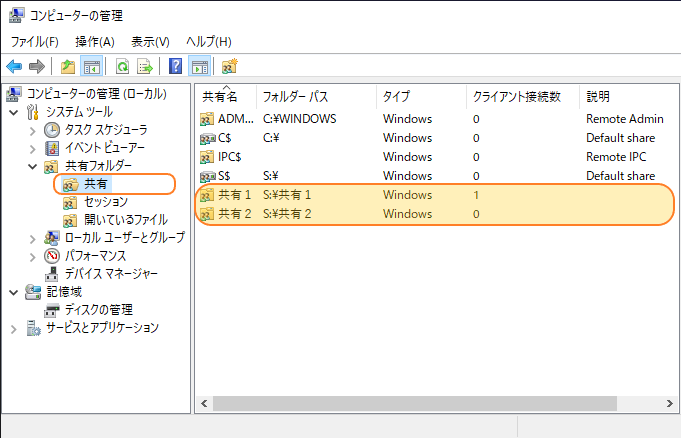The image size is (681, 438).
Task: Open the 操作(A) menu
Action: [x=95, y=42]
